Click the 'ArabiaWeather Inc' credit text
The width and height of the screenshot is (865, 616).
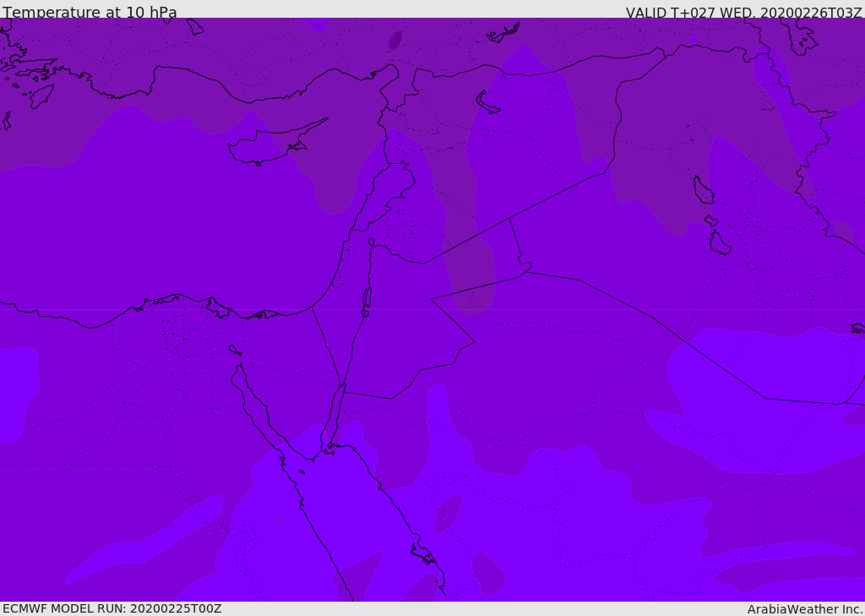click(804, 609)
